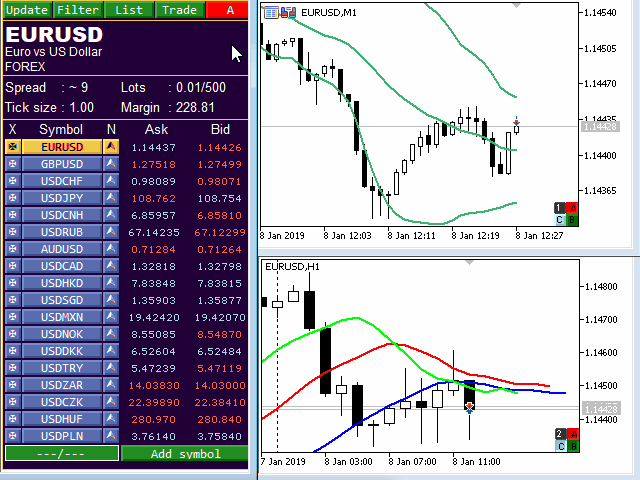
Task: Click the N chart icon for USDCZK
Action: coord(111,402)
